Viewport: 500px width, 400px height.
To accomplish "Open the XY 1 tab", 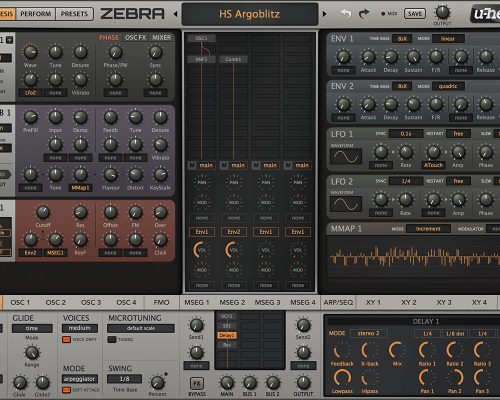I will (x=373, y=303).
